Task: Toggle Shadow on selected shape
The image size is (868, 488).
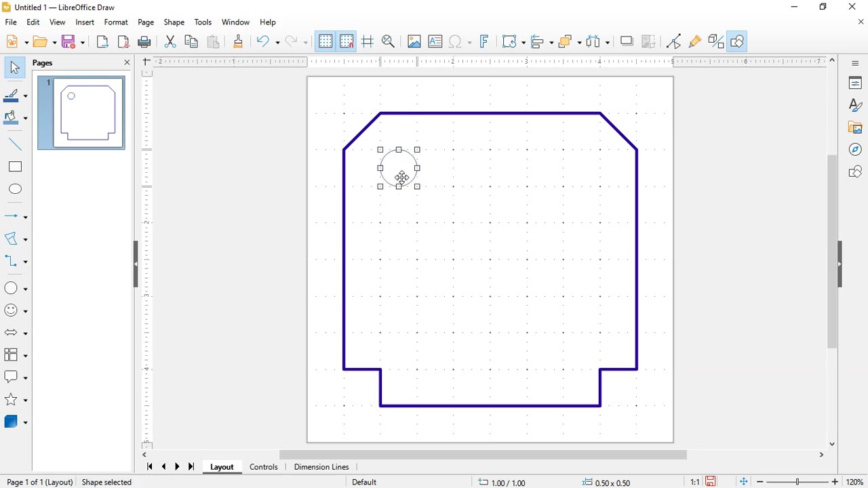Action: [627, 41]
